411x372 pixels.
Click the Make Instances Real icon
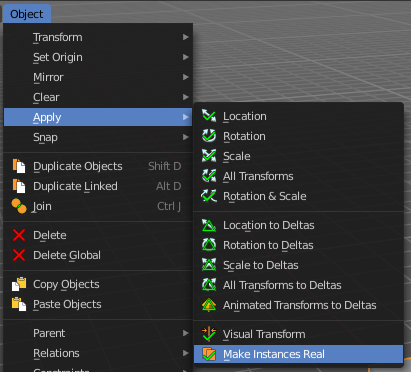209,354
